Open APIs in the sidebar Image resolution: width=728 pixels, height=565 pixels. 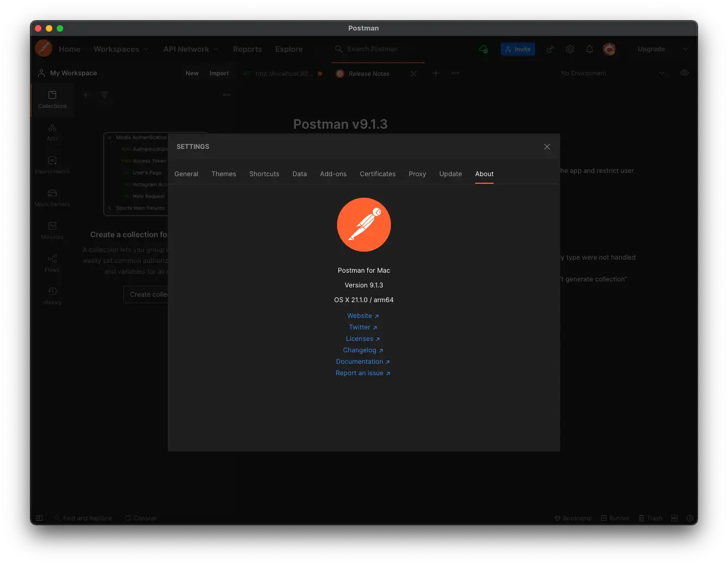pyautogui.click(x=52, y=133)
